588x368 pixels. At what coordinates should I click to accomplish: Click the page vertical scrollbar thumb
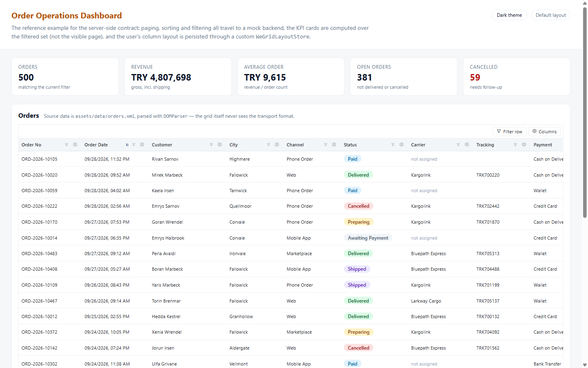pyautogui.click(x=585, y=112)
